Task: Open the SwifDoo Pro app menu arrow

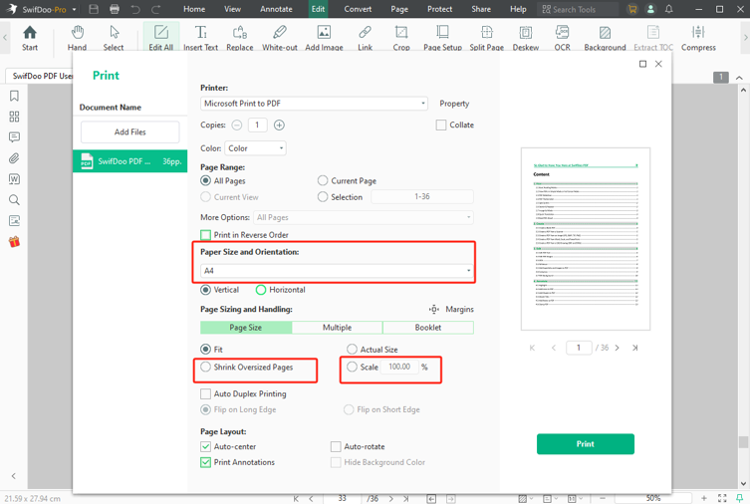Action: (x=74, y=9)
